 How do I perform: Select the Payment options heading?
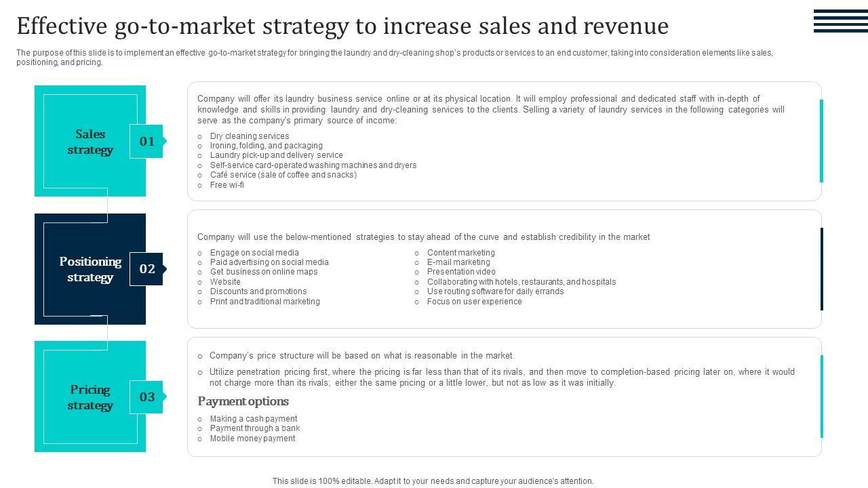point(243,401)
